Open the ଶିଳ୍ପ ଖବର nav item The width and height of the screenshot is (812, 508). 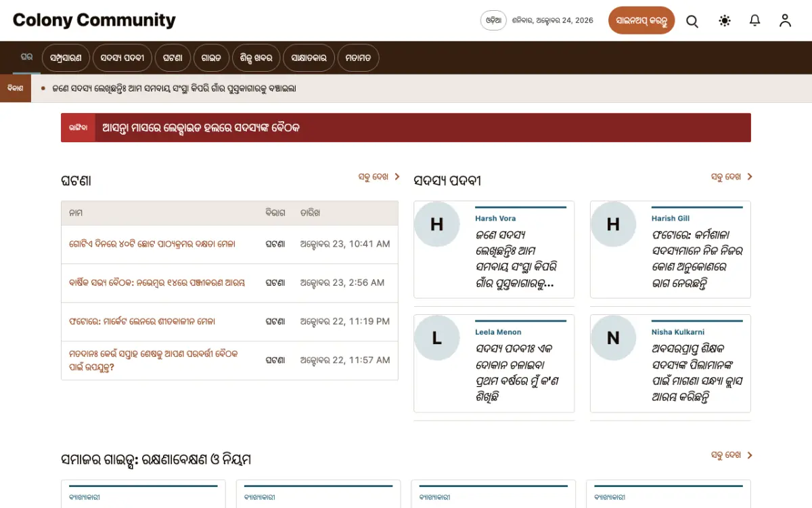click(256, 58)
